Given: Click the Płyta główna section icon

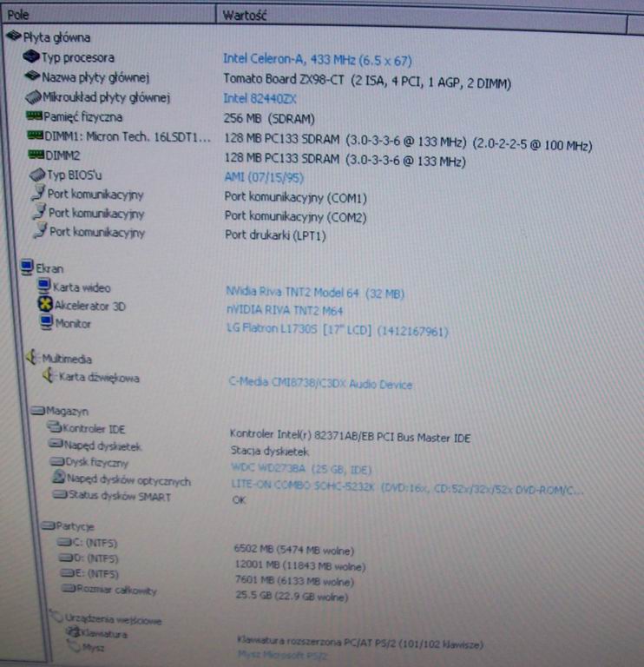Looking at the screenshot, I should tap(14, 36).
